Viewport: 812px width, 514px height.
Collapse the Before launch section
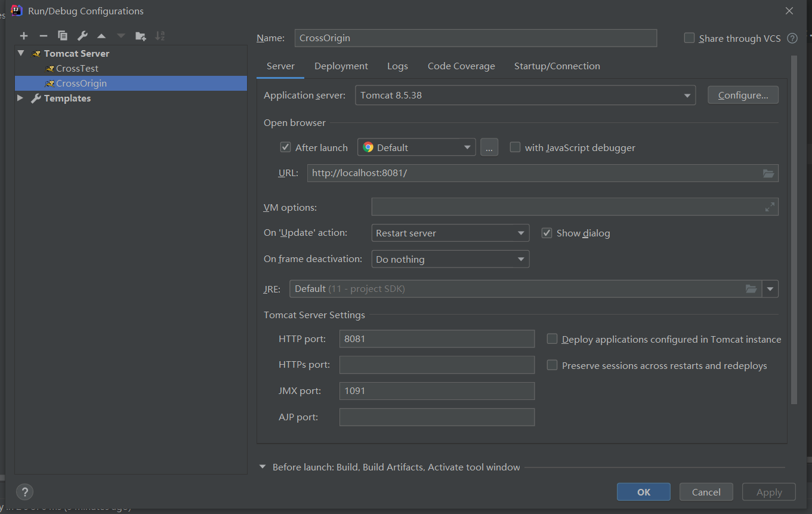263,467
